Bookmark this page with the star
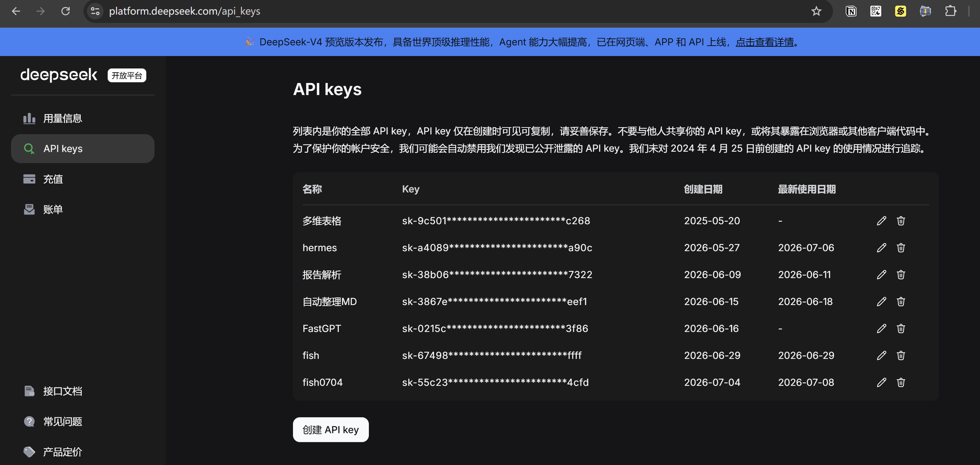This screenshot has height=465, width=980. click(x=816, y=11)
